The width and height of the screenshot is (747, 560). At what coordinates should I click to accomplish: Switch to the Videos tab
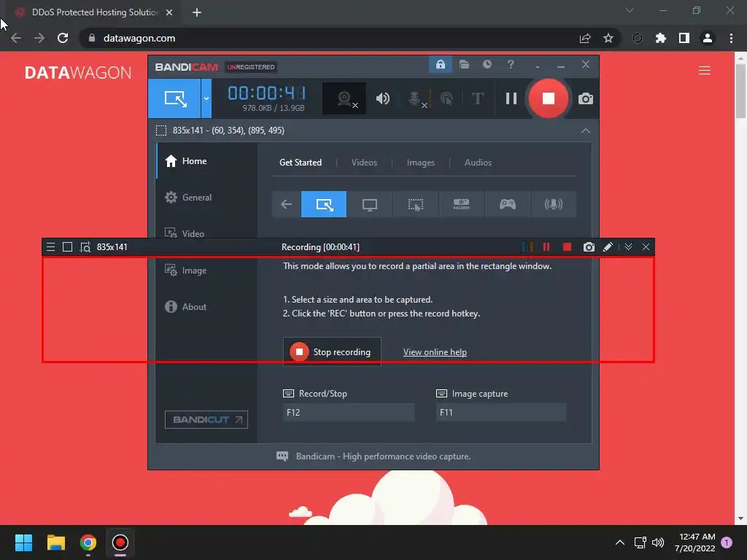click(x=364, y=163)
